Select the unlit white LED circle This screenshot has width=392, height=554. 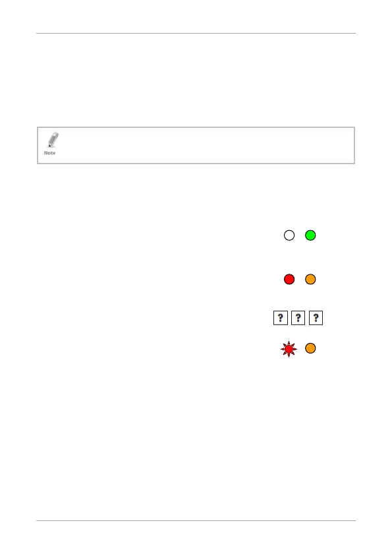tap(289, 235)
